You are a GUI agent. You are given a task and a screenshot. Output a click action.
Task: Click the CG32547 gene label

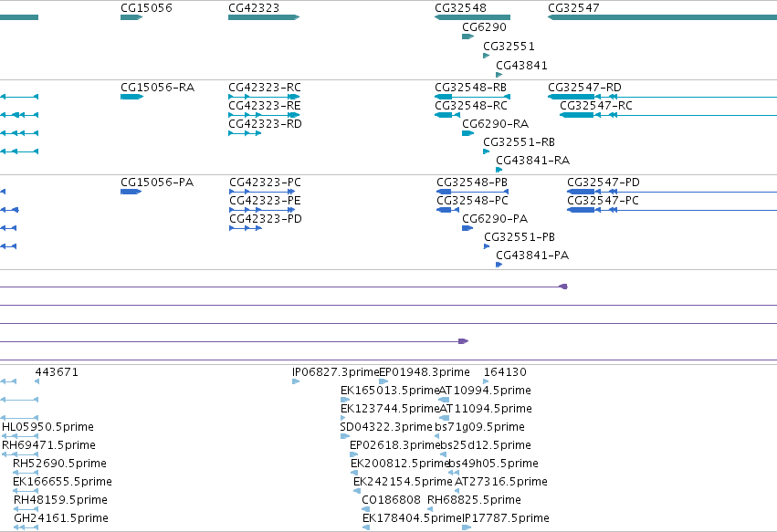[573, 8]
